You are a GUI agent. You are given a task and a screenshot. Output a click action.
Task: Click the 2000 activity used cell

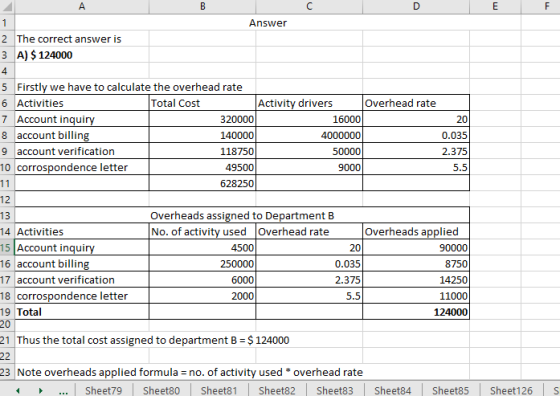pos(202,296)
